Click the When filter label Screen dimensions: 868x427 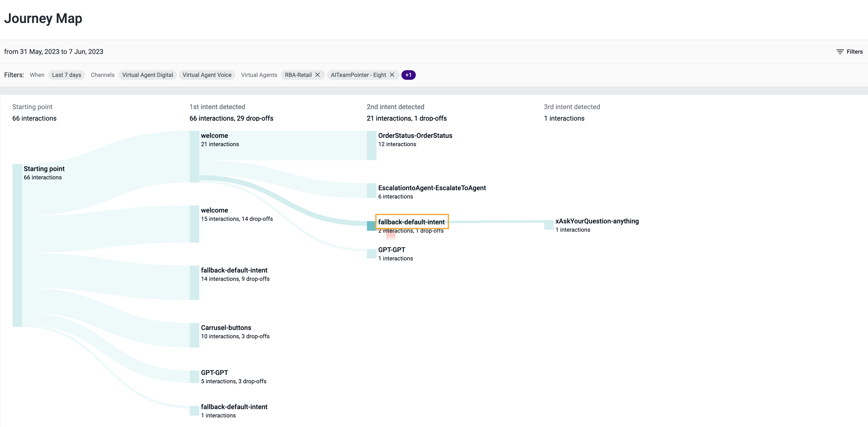(37, 75)
